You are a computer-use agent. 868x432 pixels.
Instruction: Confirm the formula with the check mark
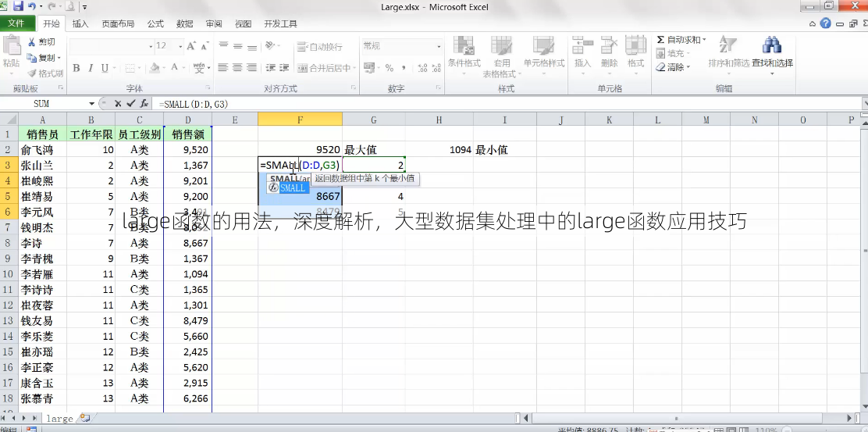(130, 104)
